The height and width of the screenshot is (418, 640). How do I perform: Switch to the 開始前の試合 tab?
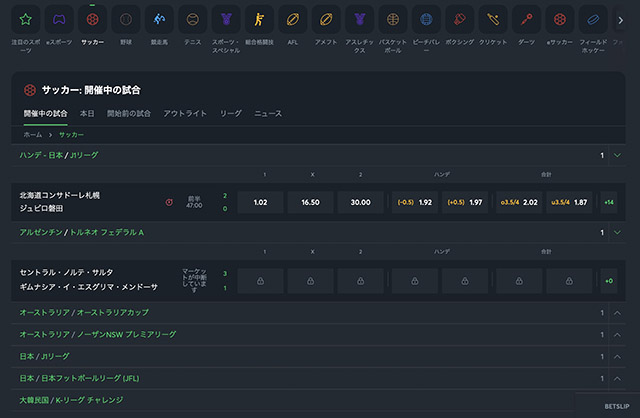coord(129,113)
